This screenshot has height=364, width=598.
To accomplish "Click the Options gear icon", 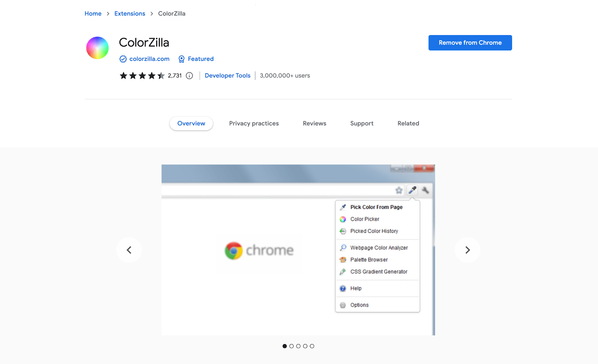I will click(x=343, y=305).
